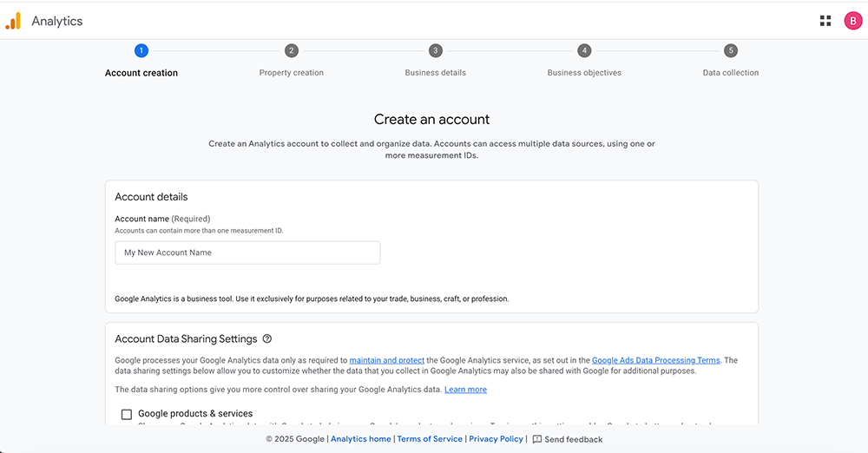The height and width of the screenshot is (453, 868).
Task: Open the Privacy Policy footer link
Action: point(496,439)
